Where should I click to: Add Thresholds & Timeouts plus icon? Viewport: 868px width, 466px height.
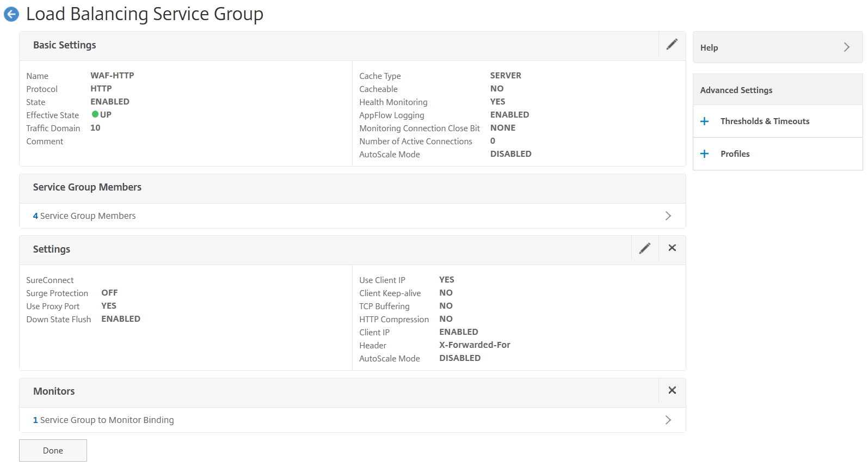(x=705, y=121)
